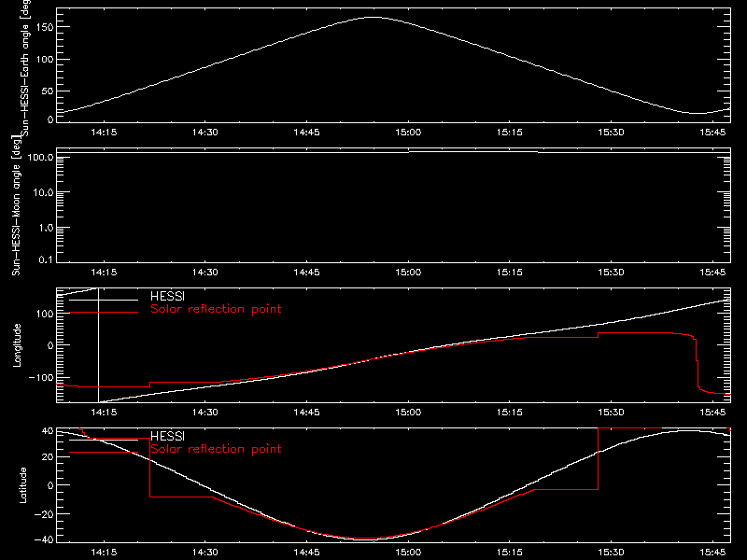Image resolution: width=747 pixels, height=560 pixels.
Task: Click 15:00 time label under Earth angle plot
Action: click(408, 132)
